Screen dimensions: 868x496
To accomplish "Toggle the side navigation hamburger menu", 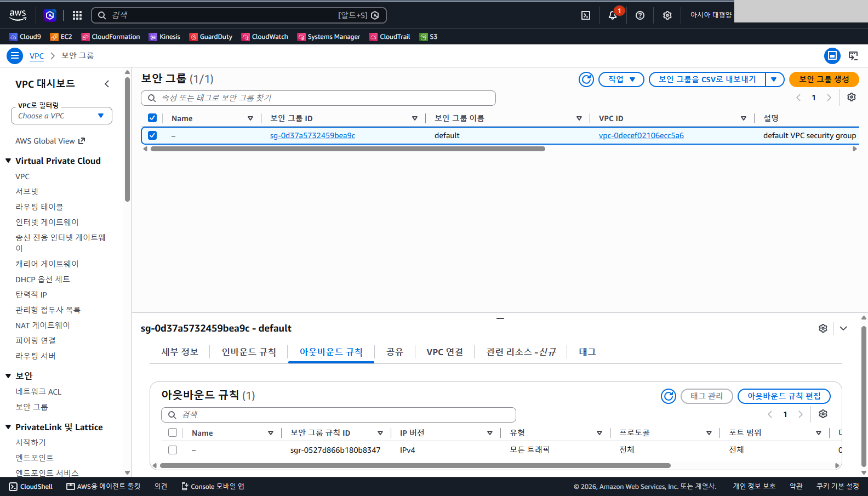I will coord(15,55).
